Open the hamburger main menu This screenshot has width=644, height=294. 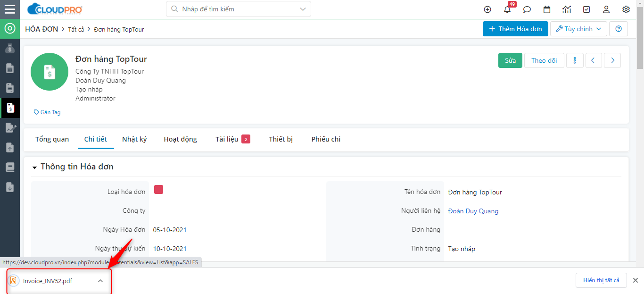click(10, 9)
